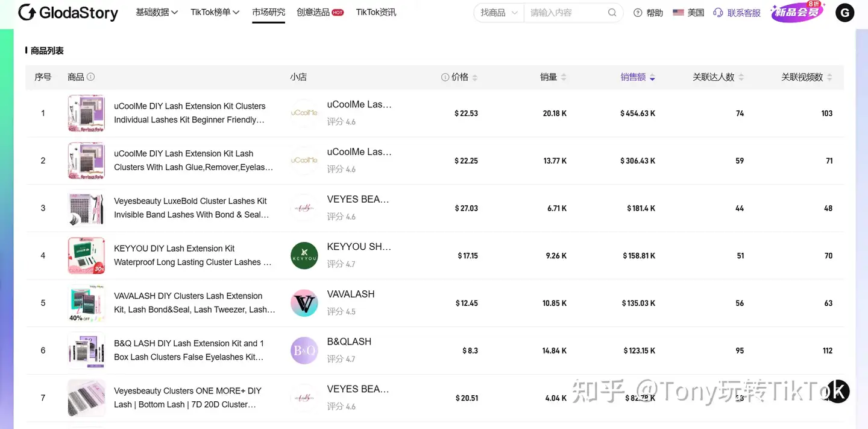Open the 找商品 search type dropdown
Screen dimensions: 868x429
499,13
